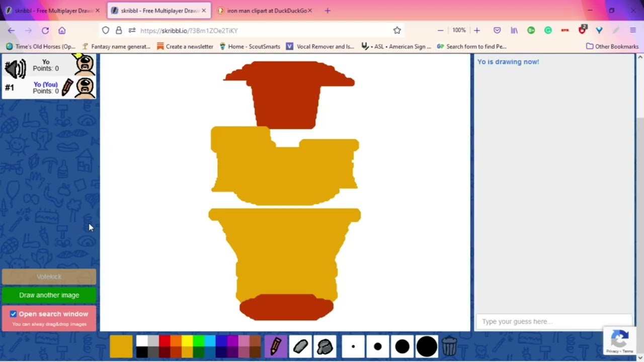Click the tracking protection shield icon
The height and width of the screenshot is (362, 644).
click(x=106, y=30)
